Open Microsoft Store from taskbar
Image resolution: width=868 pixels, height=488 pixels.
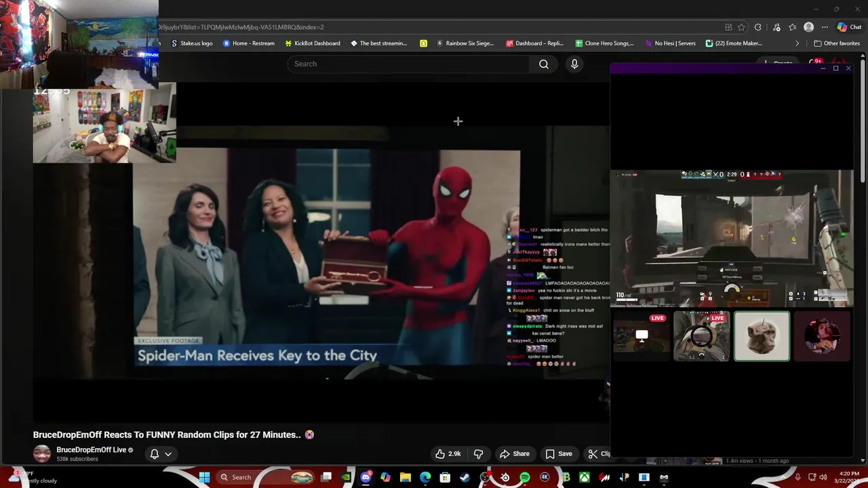click(x=445, y=477)
